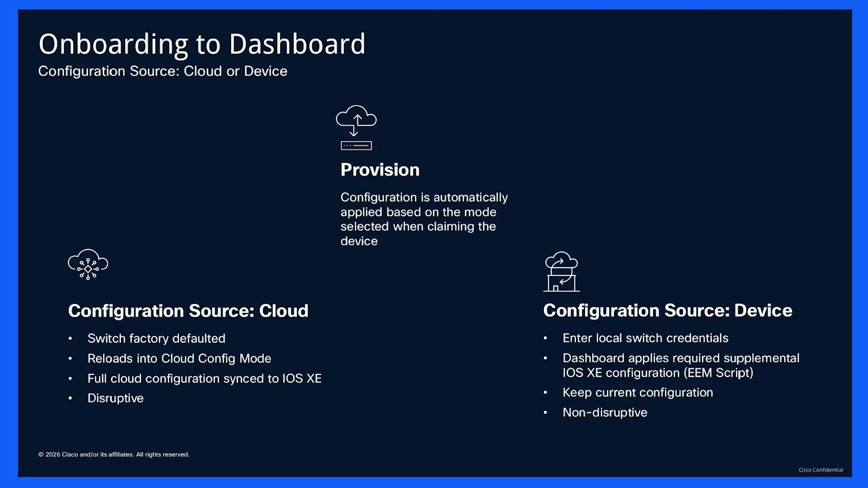The image size is (868, 488).
Task: Click the cloud network icon above Configuration Source: Cloud
Action: tap(88, 264)
